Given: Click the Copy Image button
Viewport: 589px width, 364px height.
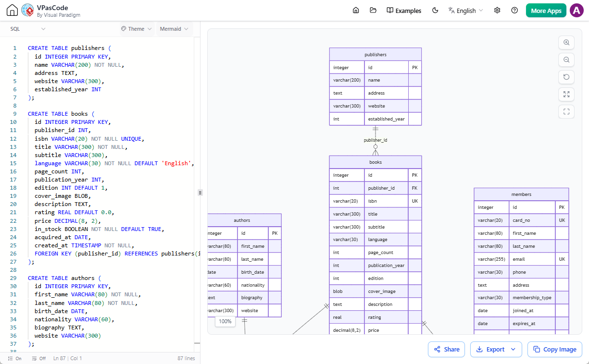Looking at the screenshot, I should coord(555,349).
